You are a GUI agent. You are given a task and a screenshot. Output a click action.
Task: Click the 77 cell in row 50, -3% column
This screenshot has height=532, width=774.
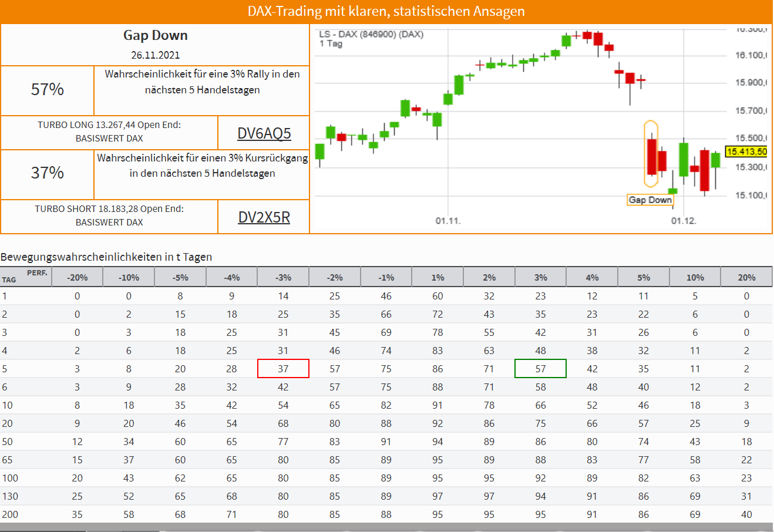pos(283,442)
